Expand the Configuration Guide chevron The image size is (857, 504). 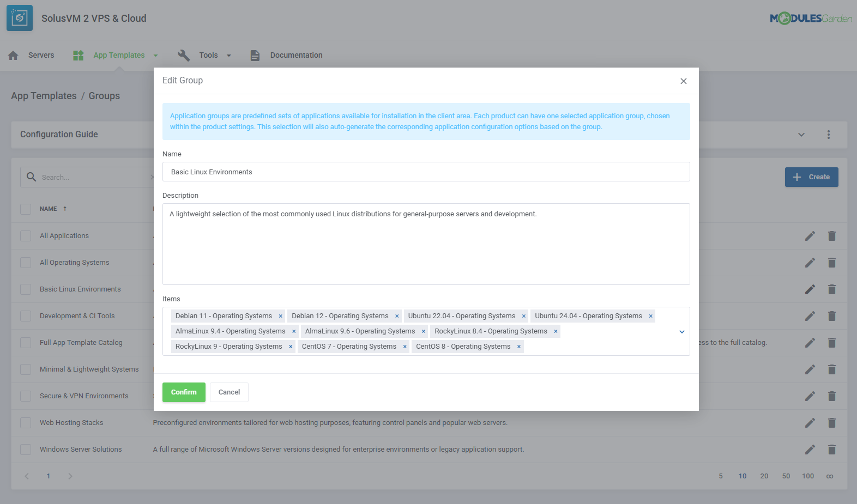(x=801, y=135)
